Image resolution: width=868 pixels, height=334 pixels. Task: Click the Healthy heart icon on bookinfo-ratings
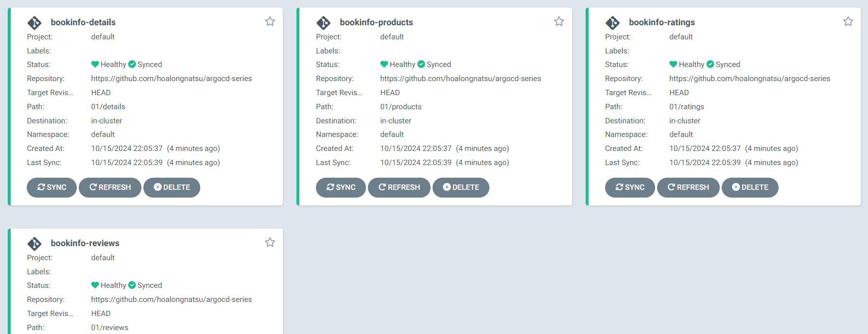click(673, 64)
